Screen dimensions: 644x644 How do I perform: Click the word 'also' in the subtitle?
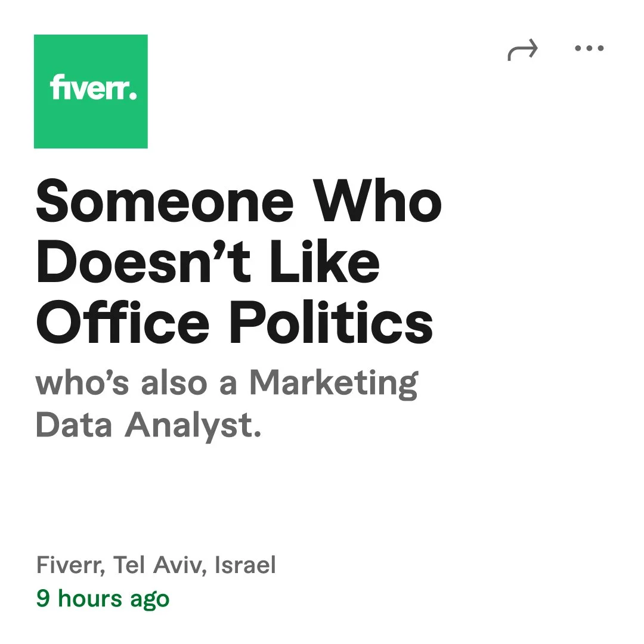(174, 383)
